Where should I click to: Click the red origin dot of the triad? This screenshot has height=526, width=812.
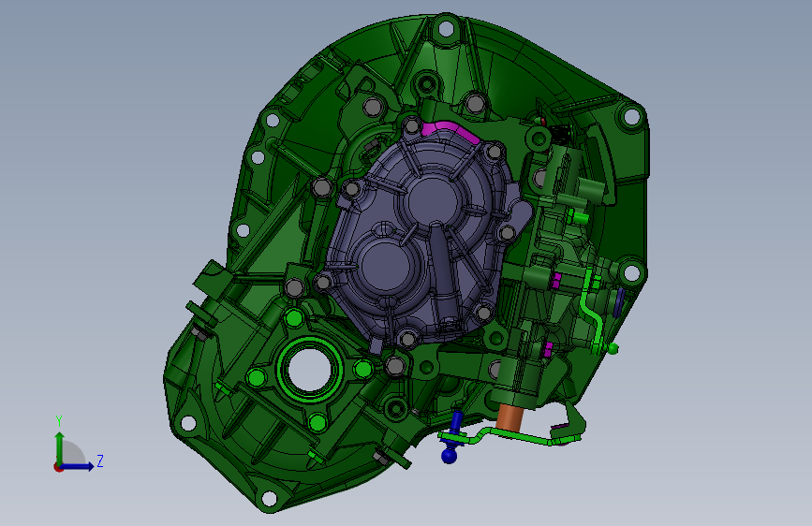point(57,467)
